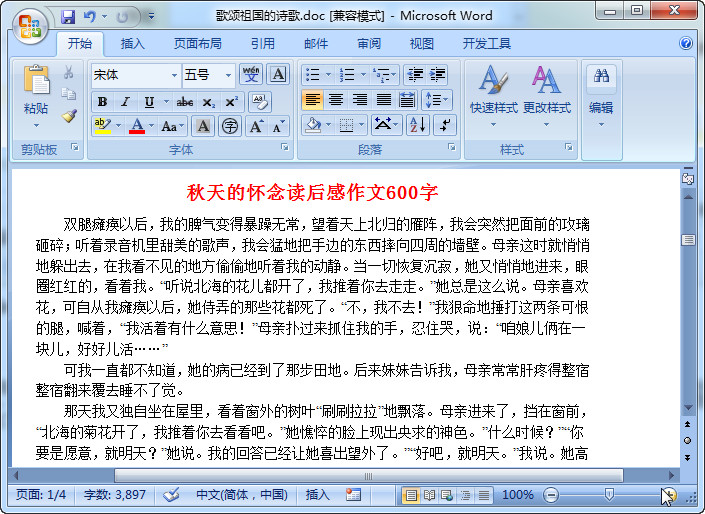Open the font name box 宋体

[x=135, y=75]
